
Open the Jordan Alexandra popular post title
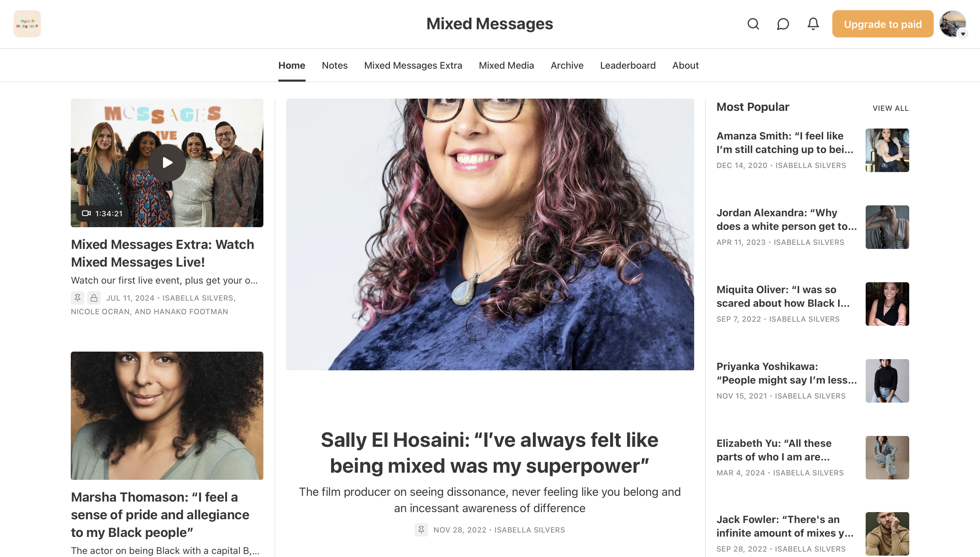click(x=786, y=220)
